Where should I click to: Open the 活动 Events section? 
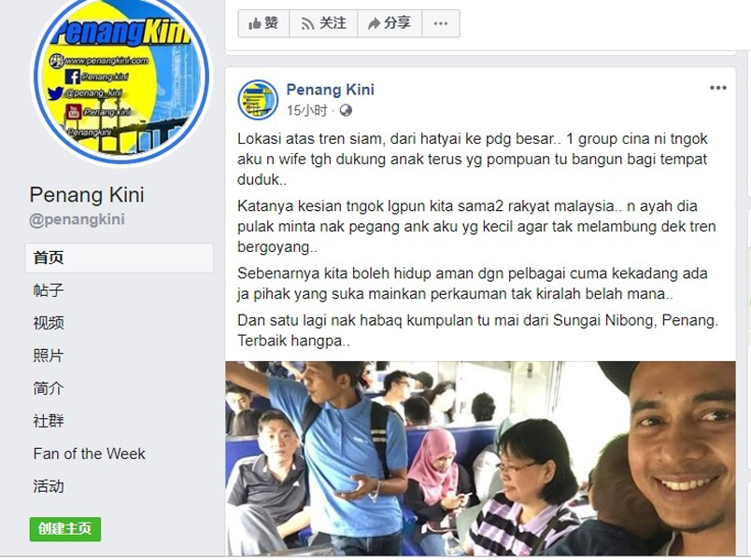click(x=49, y=486)
